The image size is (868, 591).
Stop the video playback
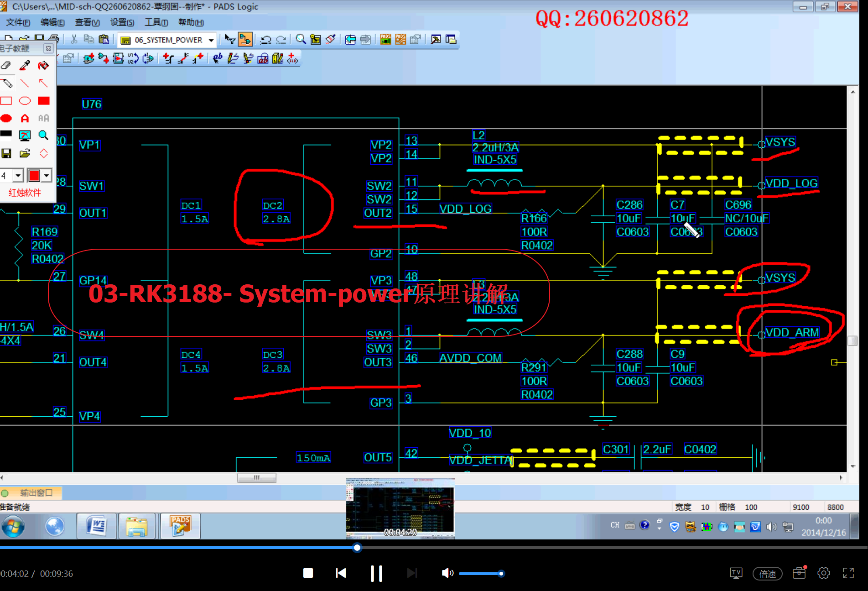pos(308,573)
